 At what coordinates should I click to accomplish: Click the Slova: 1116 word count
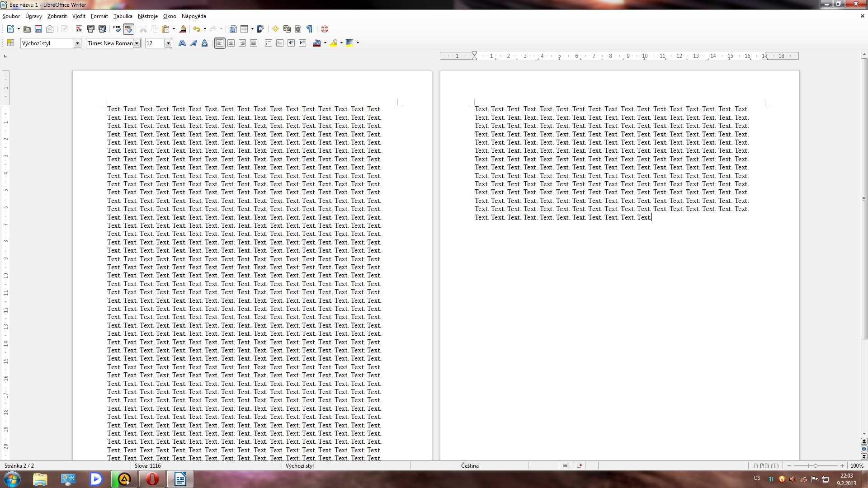(147, 465)
